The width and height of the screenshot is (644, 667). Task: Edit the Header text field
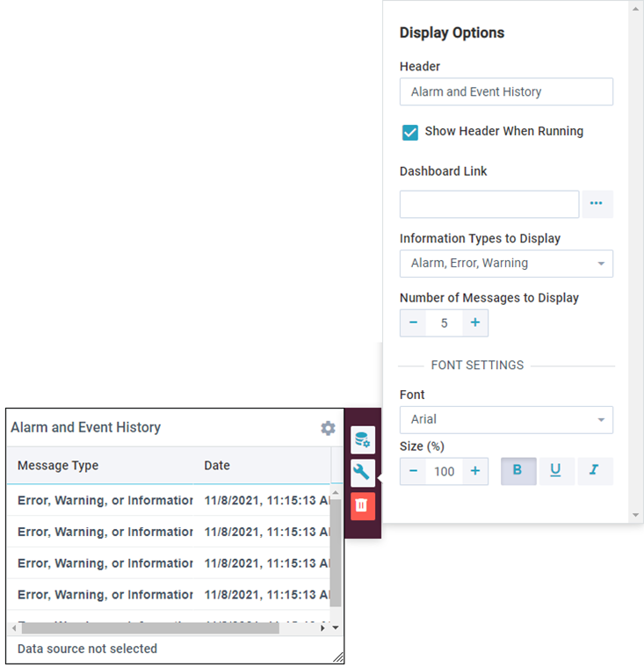[506, 91]
